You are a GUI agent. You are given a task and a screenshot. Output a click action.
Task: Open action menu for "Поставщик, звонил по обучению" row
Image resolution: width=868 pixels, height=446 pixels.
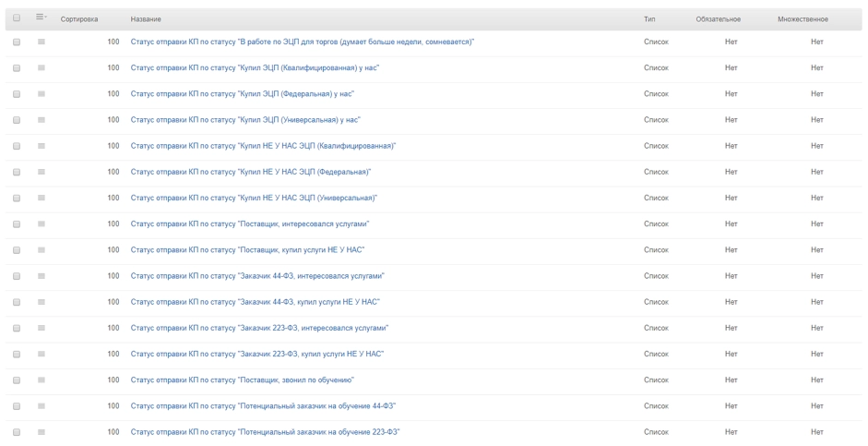(41, 380)
